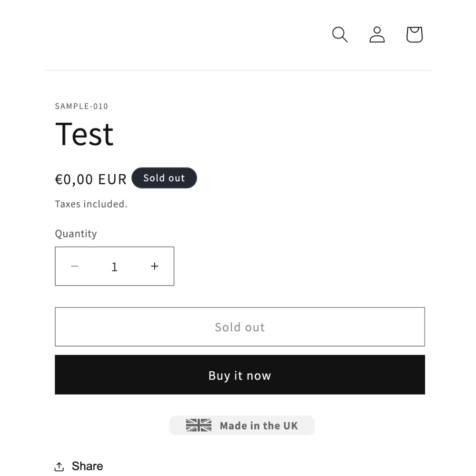Focus the quantity number field

click(114, 267)
